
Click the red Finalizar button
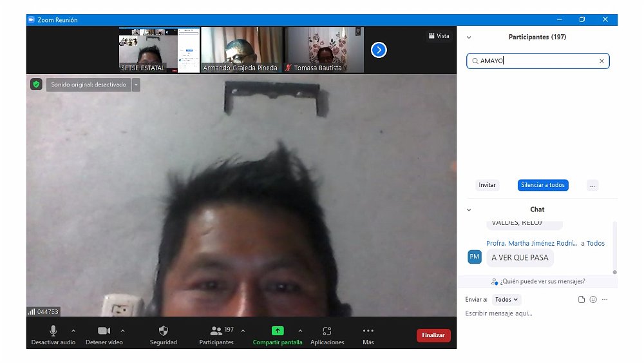click(433, 335)
